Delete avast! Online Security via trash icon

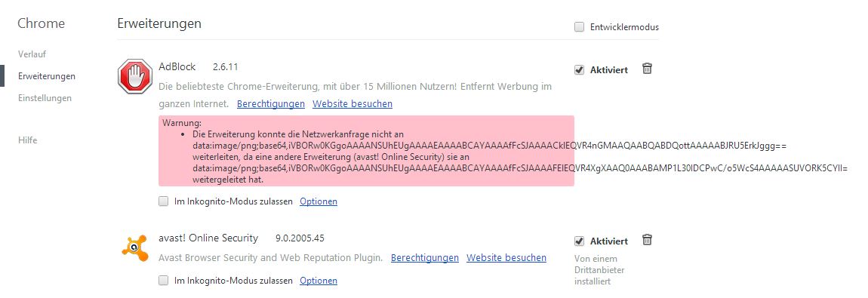[x=647, y=239]
